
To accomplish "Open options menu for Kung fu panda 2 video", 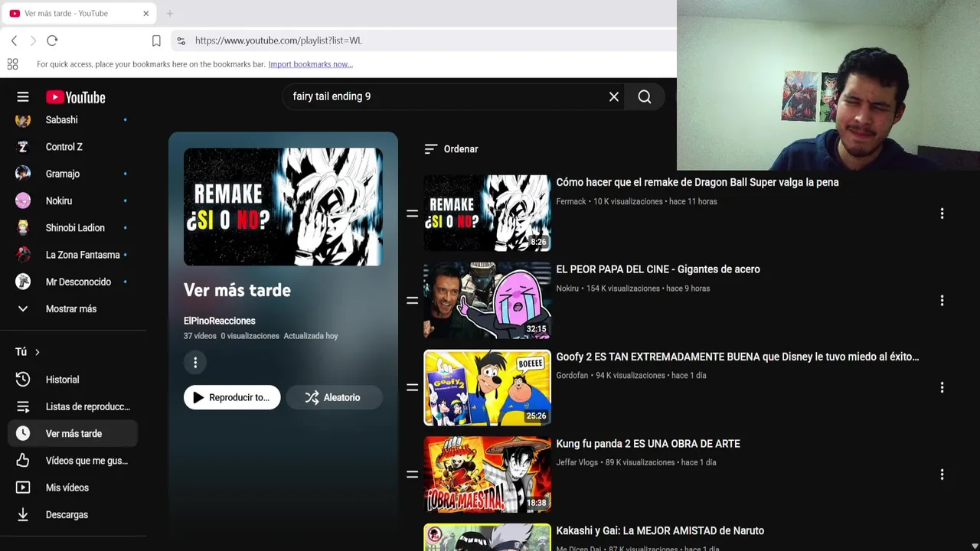I will 942,474.
